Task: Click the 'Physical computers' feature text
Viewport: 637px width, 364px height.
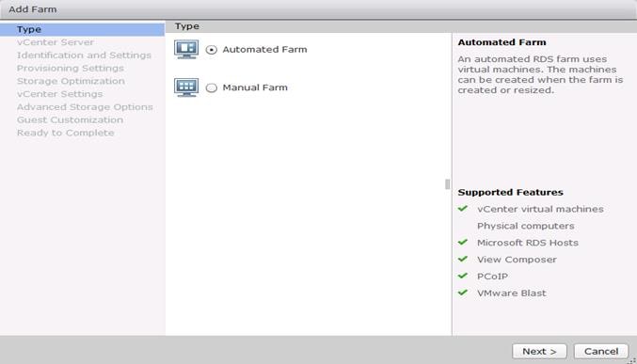Action: coord(526,226)
